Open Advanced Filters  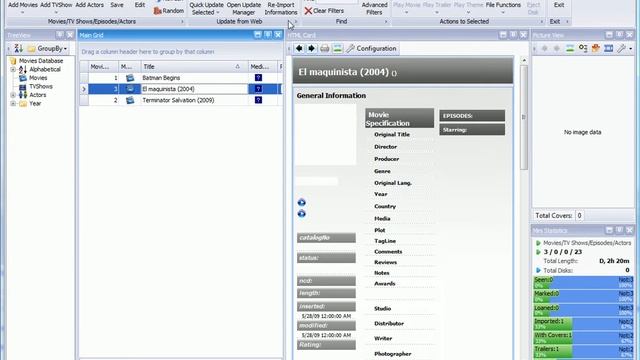click(374, 8)
